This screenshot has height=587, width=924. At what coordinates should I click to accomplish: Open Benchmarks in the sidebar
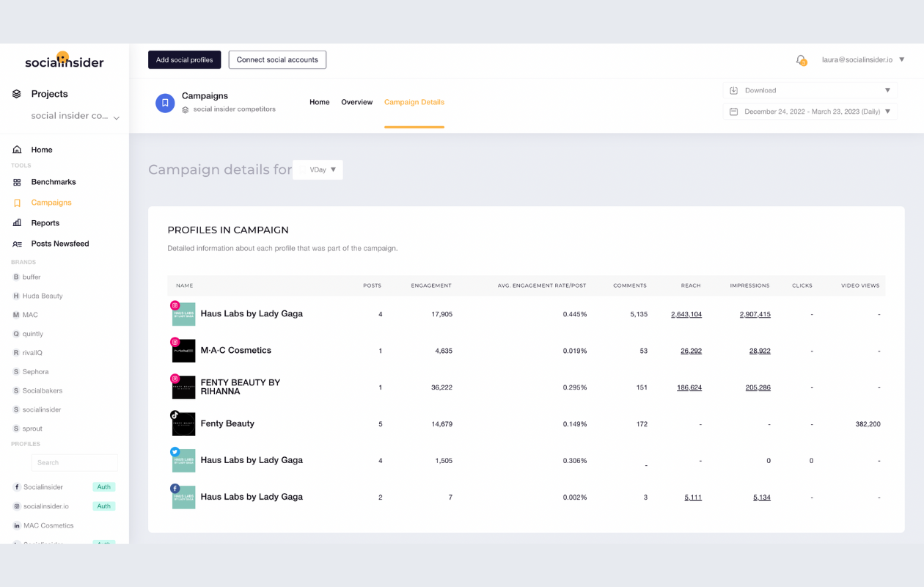54,182
